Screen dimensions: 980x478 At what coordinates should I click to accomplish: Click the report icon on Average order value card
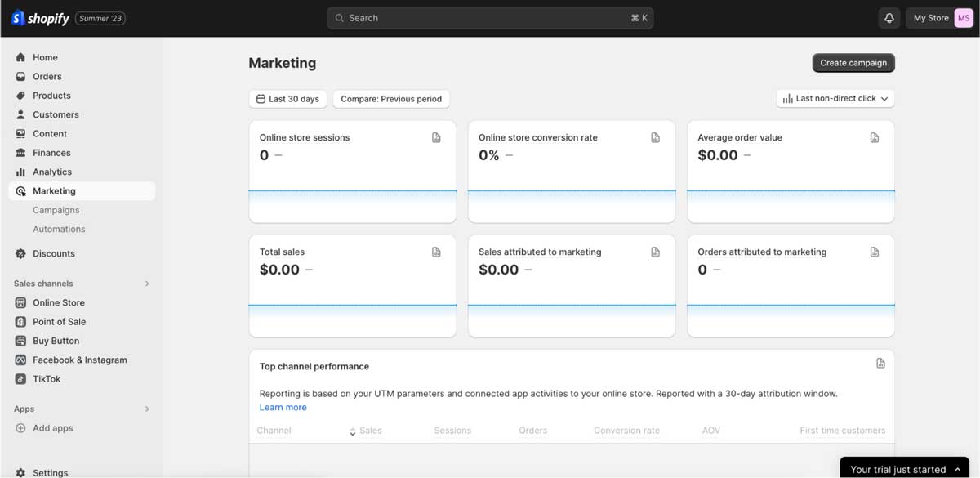pos(875,137)
